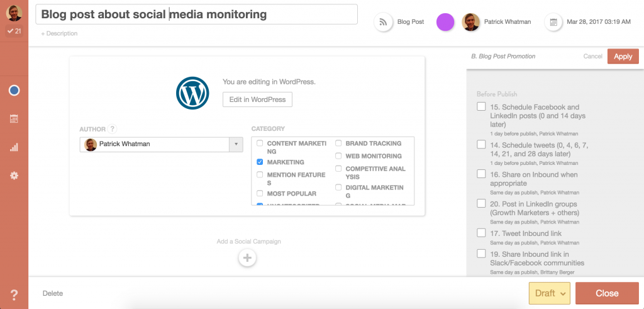The width and height of the screenshot is (644, 309).
Task: Click the Author help question mark
Action: 112,129
